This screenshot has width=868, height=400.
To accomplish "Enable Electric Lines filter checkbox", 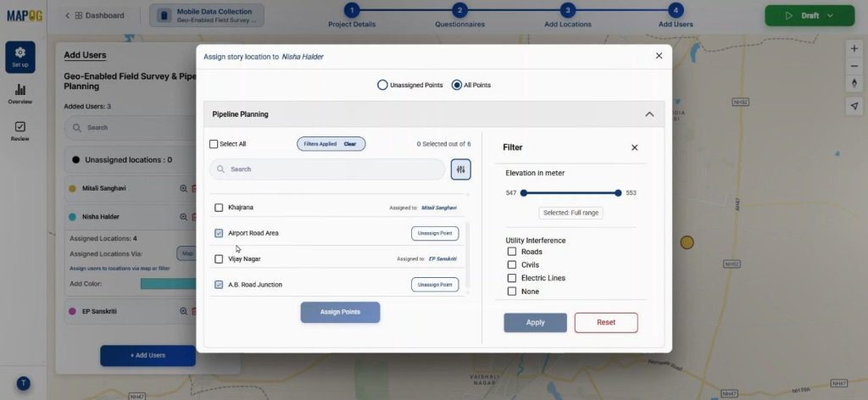I will [x=511, y=278].
